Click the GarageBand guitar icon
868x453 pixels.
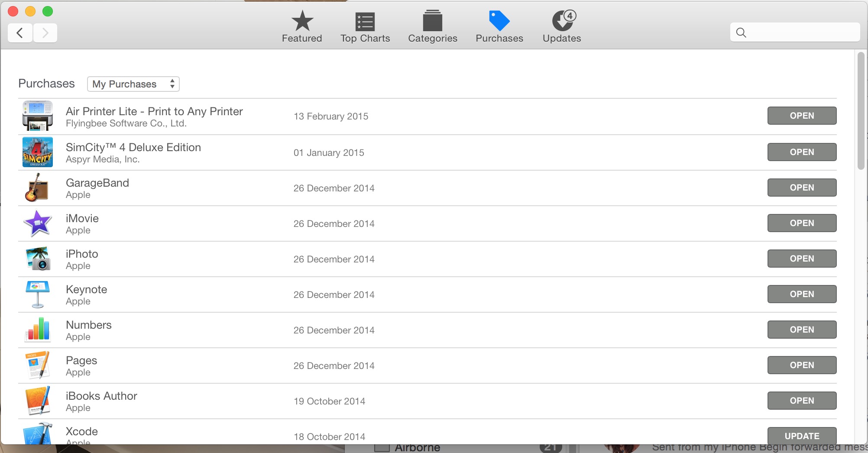click(x=36, y=188)
